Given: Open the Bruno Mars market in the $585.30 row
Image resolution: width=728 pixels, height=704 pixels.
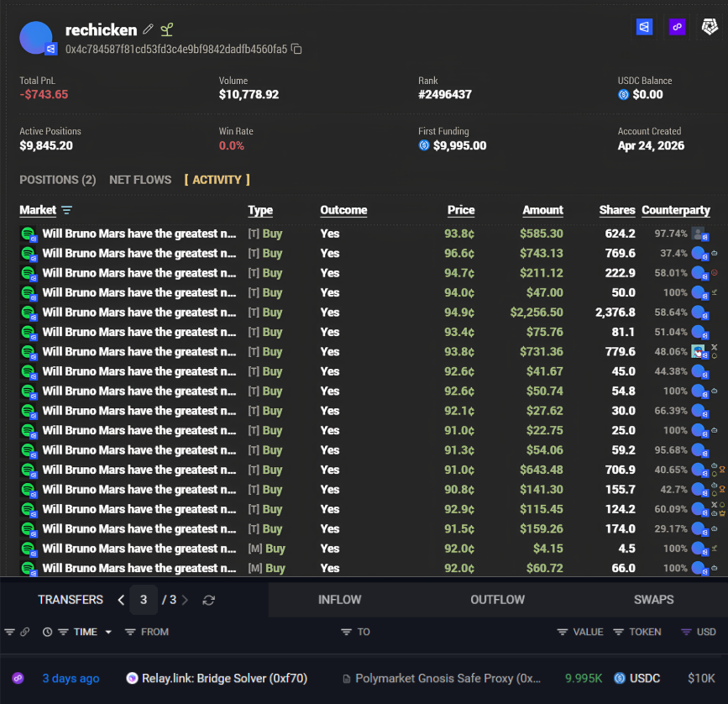Looking at the screenshot, I should coord(139,233).
